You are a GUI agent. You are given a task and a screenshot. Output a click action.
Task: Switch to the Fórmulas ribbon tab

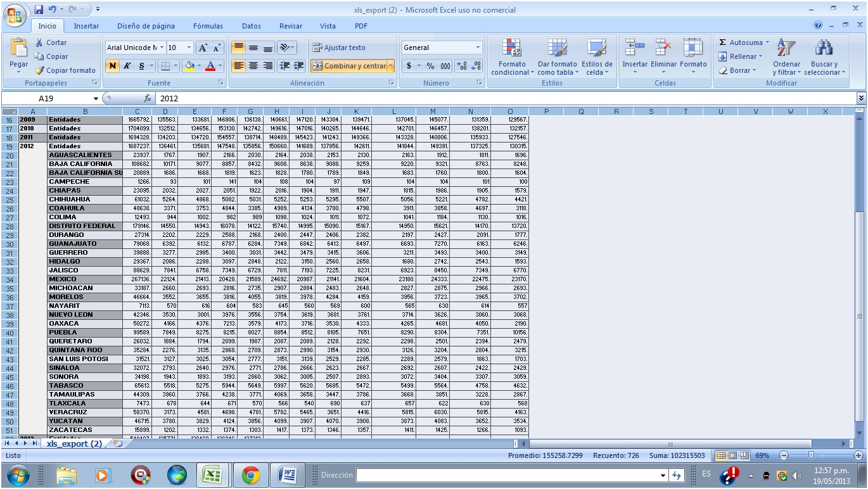click(x=208, y=26)
